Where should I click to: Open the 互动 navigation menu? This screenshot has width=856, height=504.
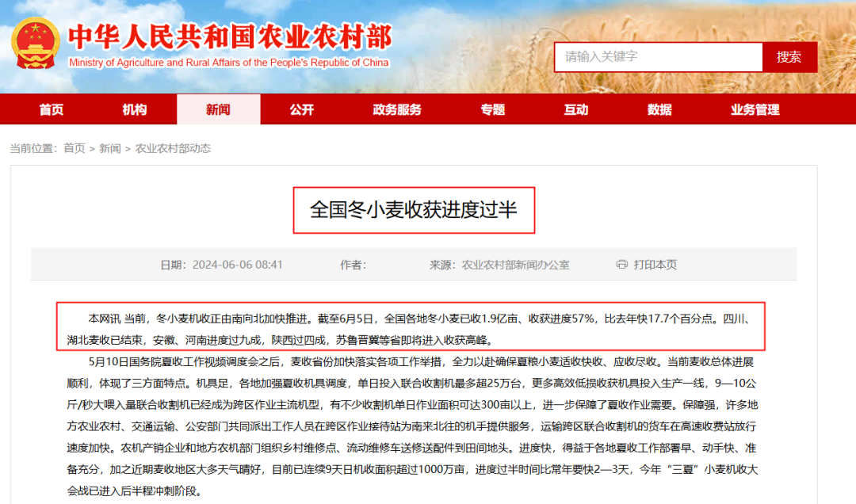tap(576, 109)
